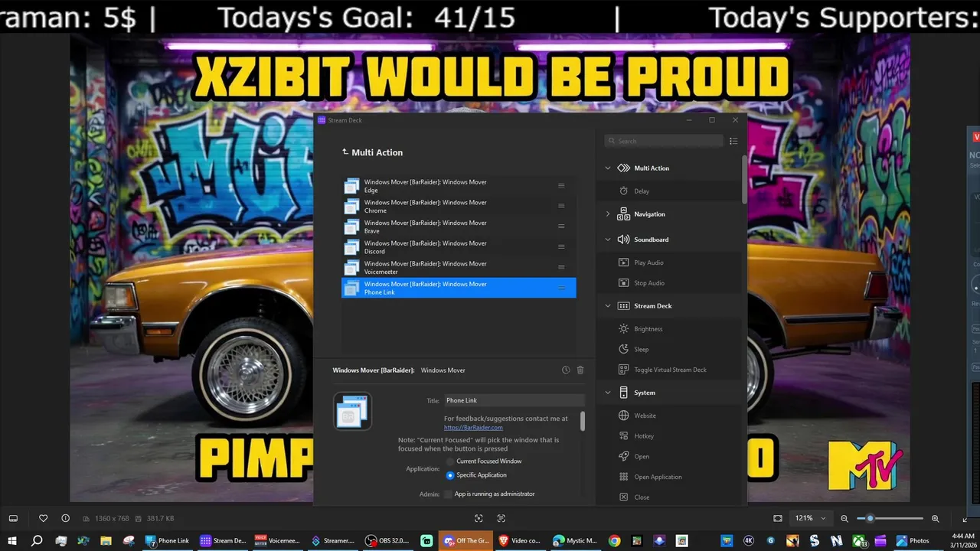Screen dimensions: 980x551
Task: Click the Windows Mover icon on Discord row
Action: pos(351,247)
